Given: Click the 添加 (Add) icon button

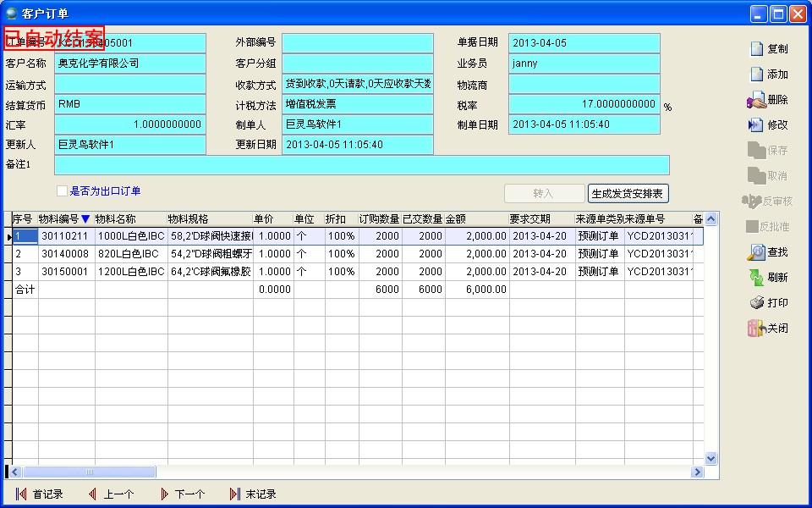Looking at the screenshot, I should 768,75.
